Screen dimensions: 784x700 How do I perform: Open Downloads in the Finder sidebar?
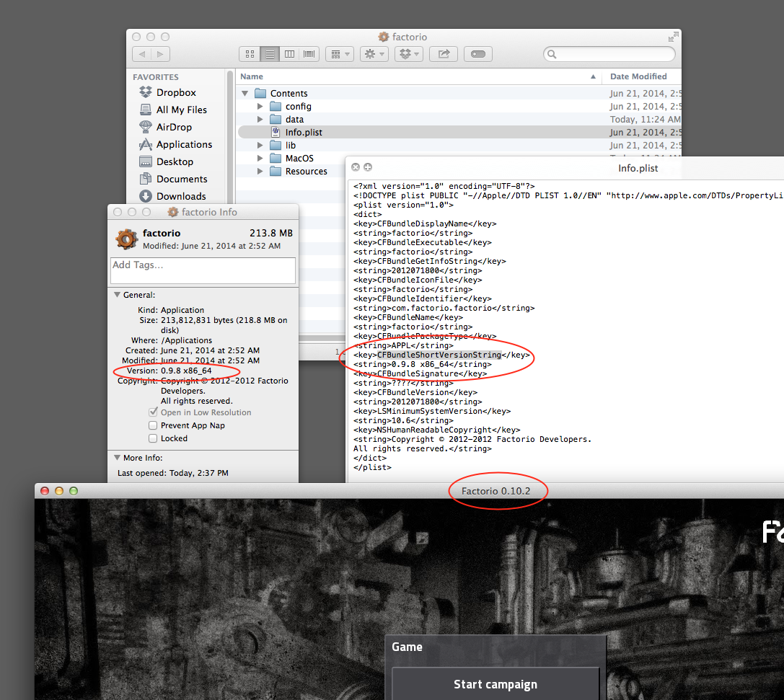(x=172, y=196)
